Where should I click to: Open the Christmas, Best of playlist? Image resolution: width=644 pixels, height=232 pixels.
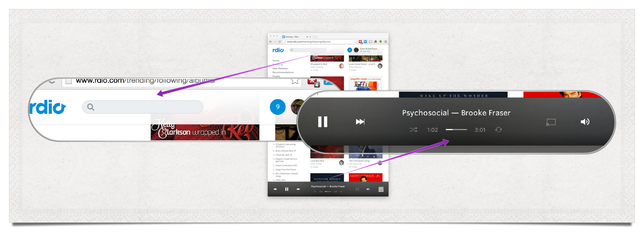pos(284,155)
